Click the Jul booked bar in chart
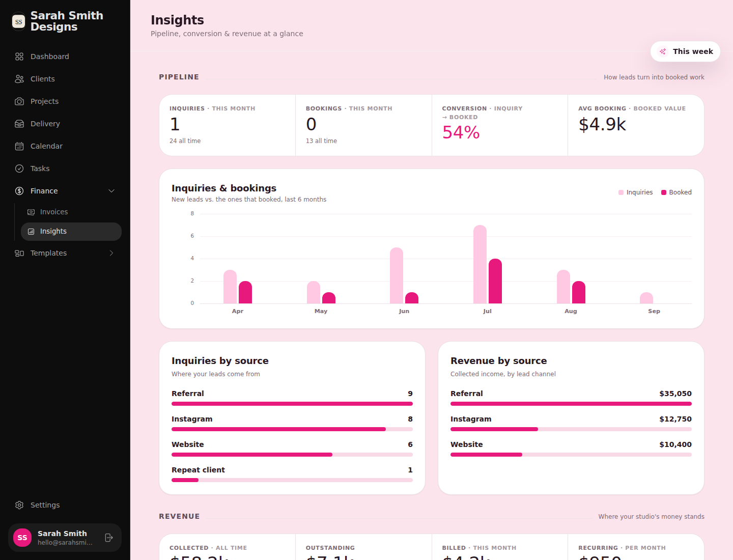Viewport: 733px width, 560px height. pos(495,281)
